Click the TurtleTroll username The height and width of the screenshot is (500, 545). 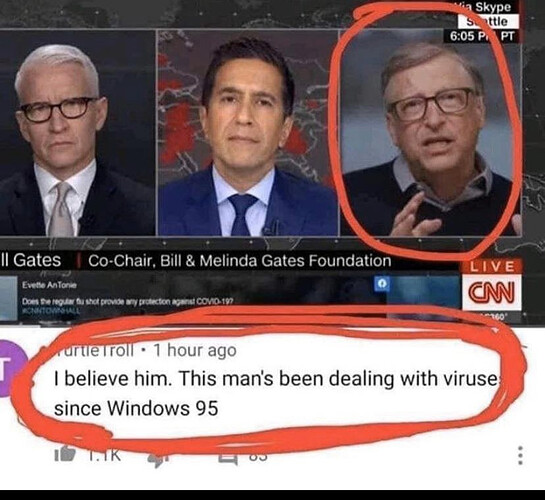pos(94,350)
